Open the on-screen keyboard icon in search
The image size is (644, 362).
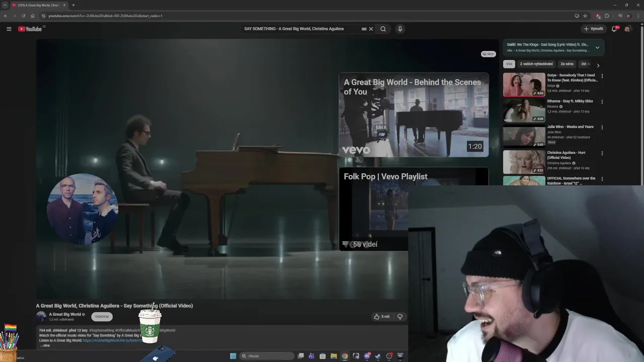pos(364,29)
